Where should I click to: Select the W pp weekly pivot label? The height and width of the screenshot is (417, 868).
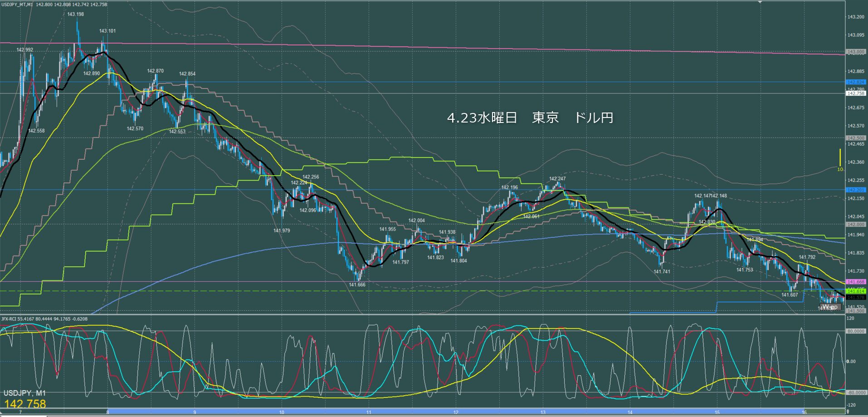coord(830,307)
